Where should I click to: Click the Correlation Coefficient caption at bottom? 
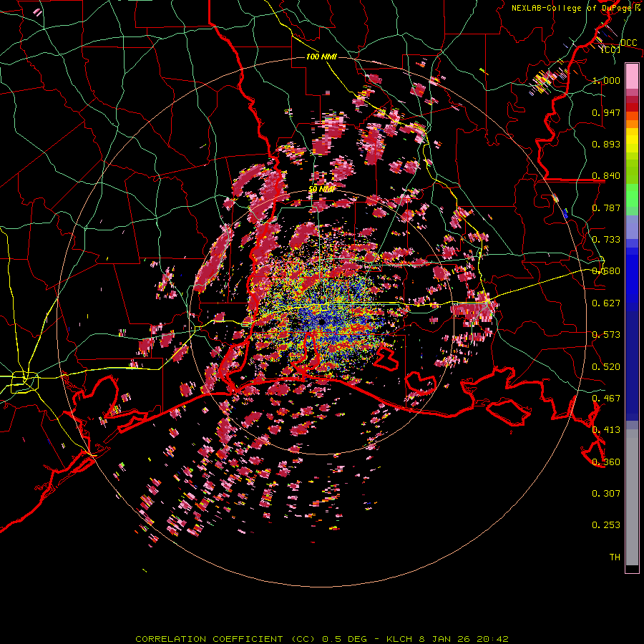click(x=322, y=639)
